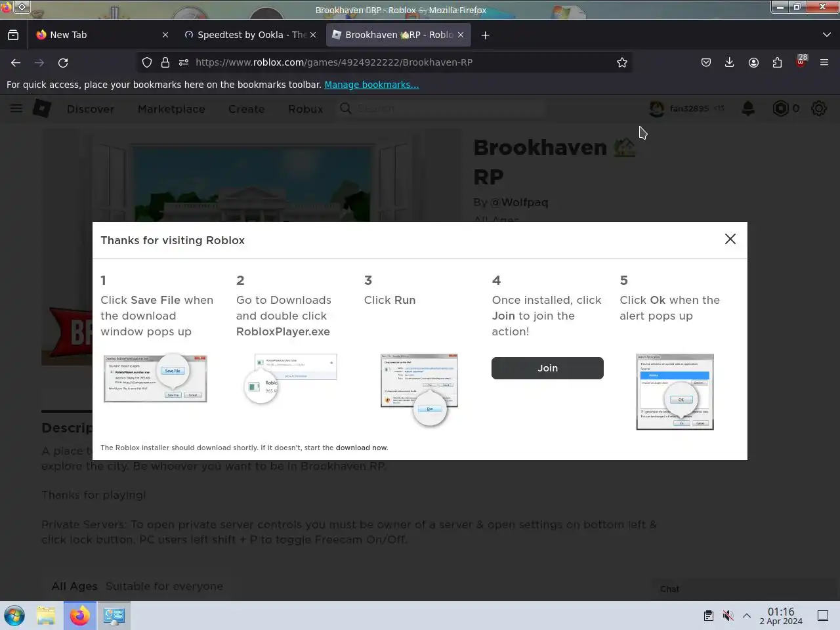The width and height of the screenshot is (840, 630).
Task: Open the Firefox application menu
Action: (824, 62)
